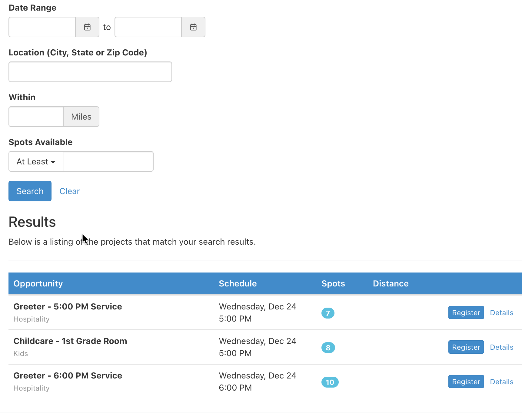Click the 8 spots badge
This screenshot has height=413, width=532.
point(328,348)
